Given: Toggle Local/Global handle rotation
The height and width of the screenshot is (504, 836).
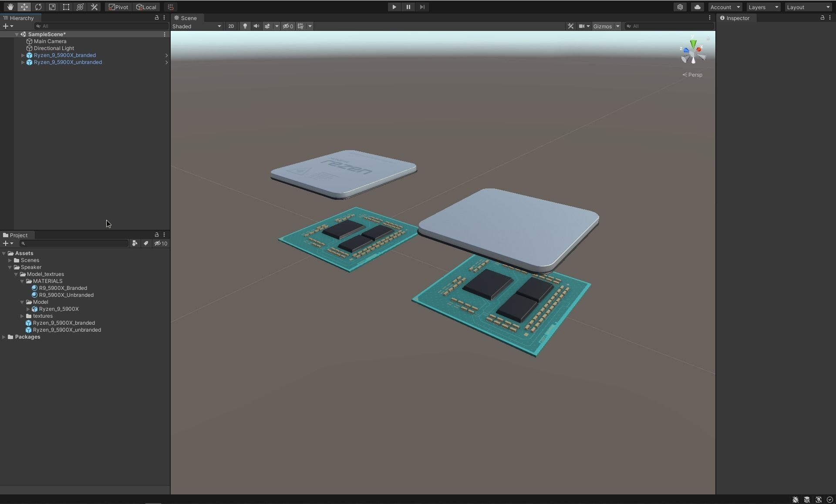Looking at the screenshot, I should pyautogui.click(x=146, y=7).
